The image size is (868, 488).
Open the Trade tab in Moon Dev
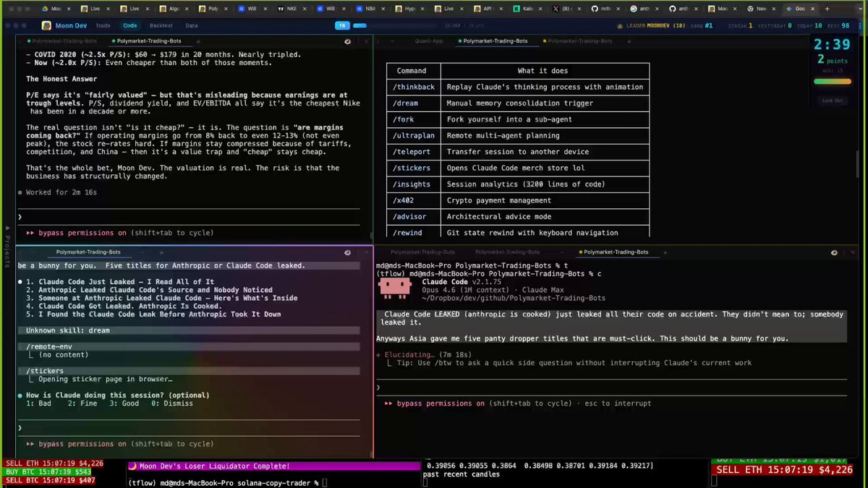tap(103, 25)
